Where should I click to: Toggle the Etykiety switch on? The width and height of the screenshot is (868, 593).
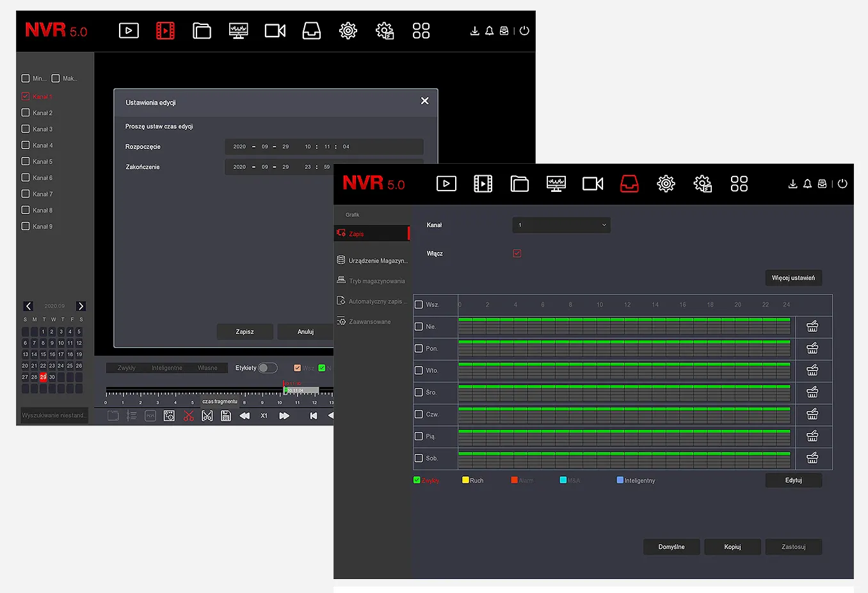(x=268, y=368)
